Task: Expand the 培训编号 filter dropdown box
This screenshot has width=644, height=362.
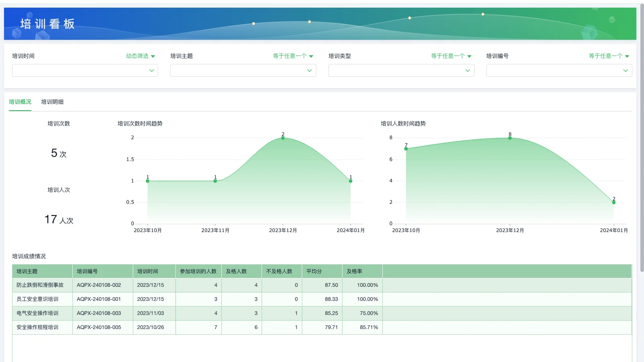Action: click(x=559, y=70)
